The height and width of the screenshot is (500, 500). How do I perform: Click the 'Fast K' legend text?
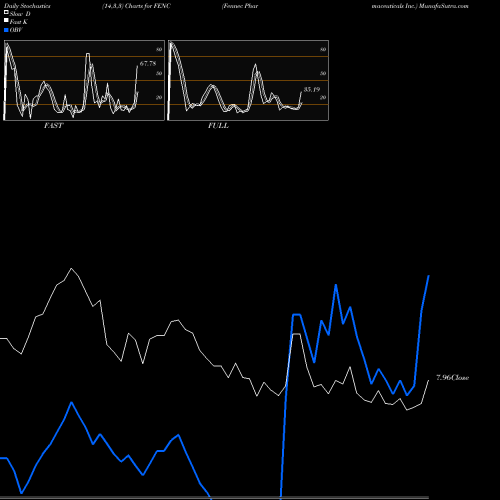click(19, 22)
